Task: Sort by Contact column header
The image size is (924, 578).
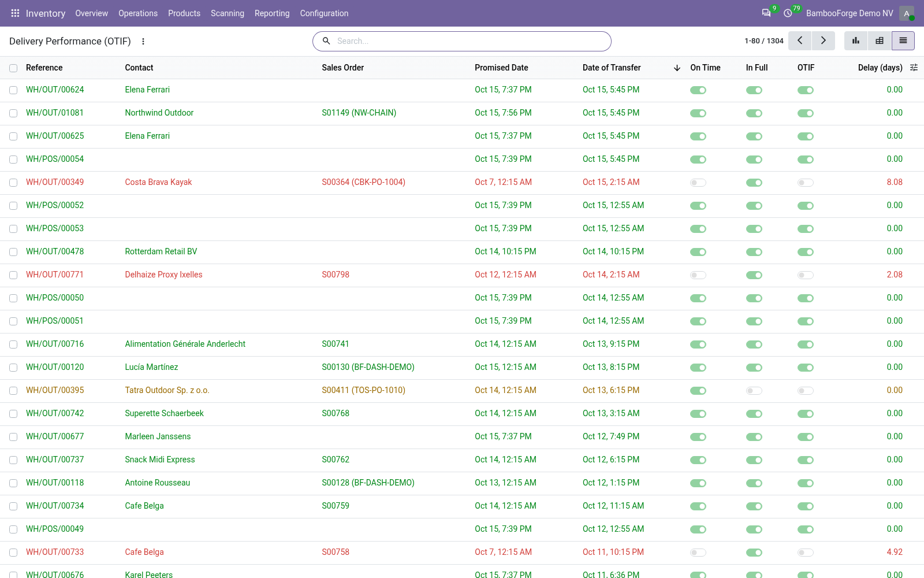Action: point(139,68)
